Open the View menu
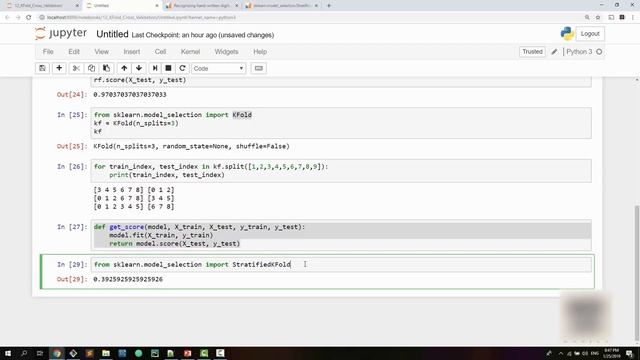This screenshot has width=640, height=360. click(x=102, y=52)
